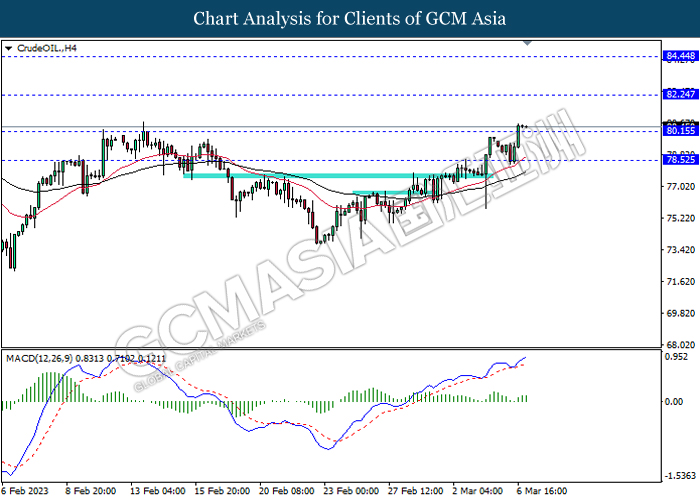700x500 pixels.
Task: Select the 82.247 price level label
Action: pyautogui.click(x=680, y=94)
